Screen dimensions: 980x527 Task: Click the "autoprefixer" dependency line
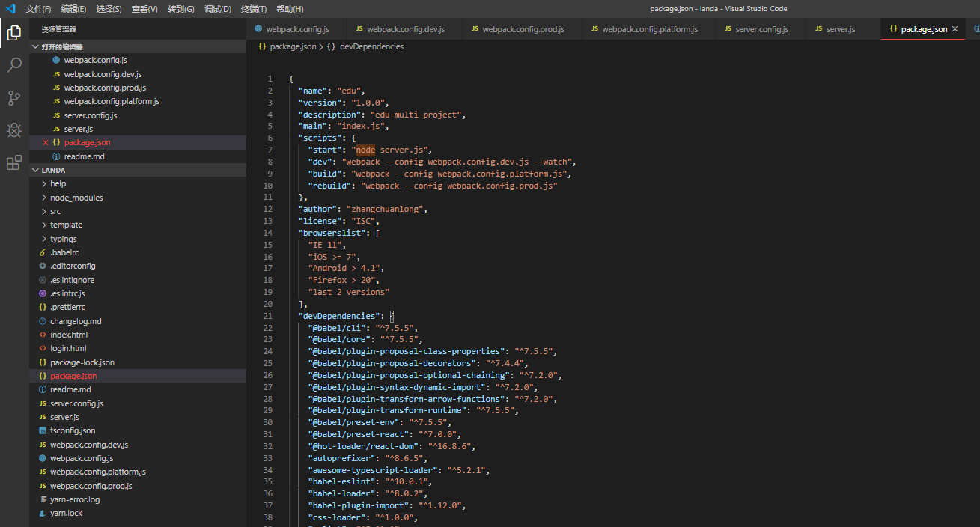point(367,458)
